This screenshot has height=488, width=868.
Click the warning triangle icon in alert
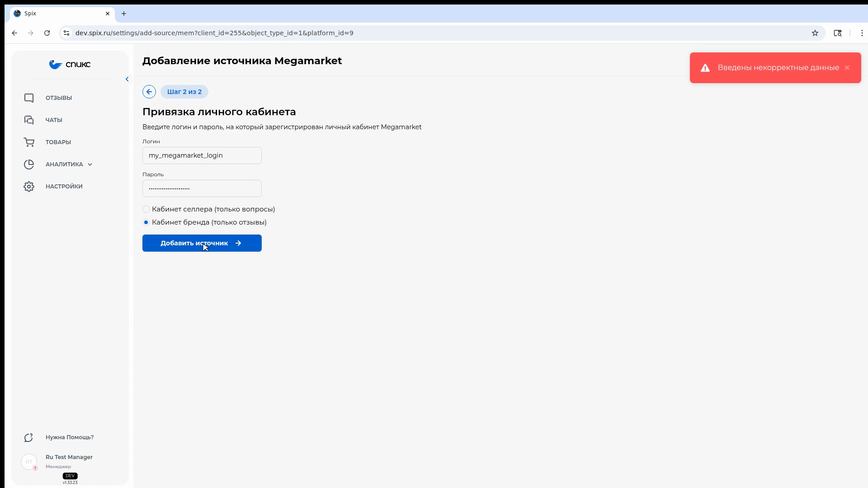705,68
